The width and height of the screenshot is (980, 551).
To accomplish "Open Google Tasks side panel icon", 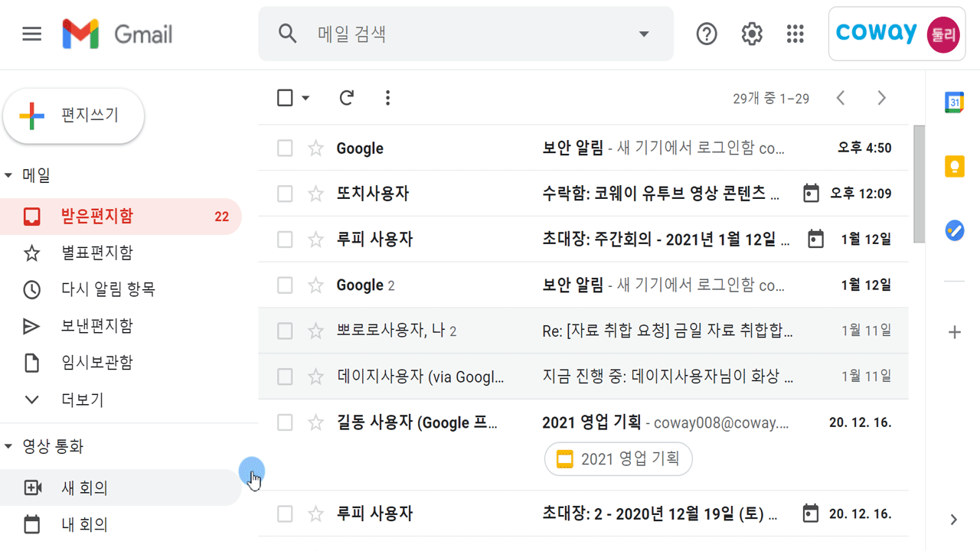I will coord(954,230).
